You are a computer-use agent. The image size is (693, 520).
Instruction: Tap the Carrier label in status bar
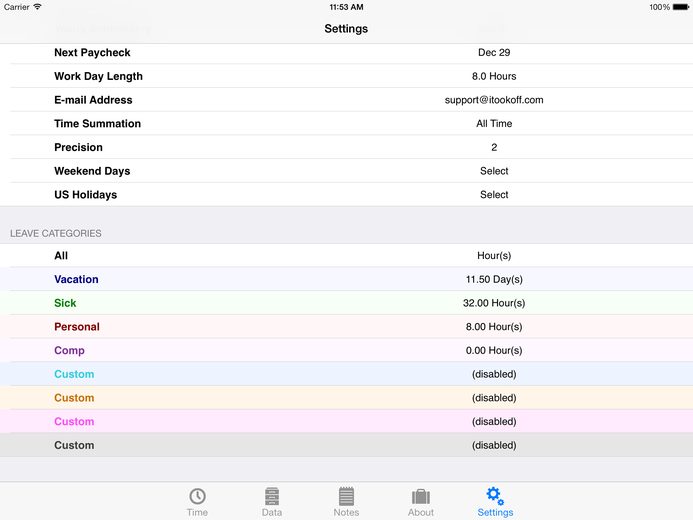pyautogui.click(x=17, y=7)
